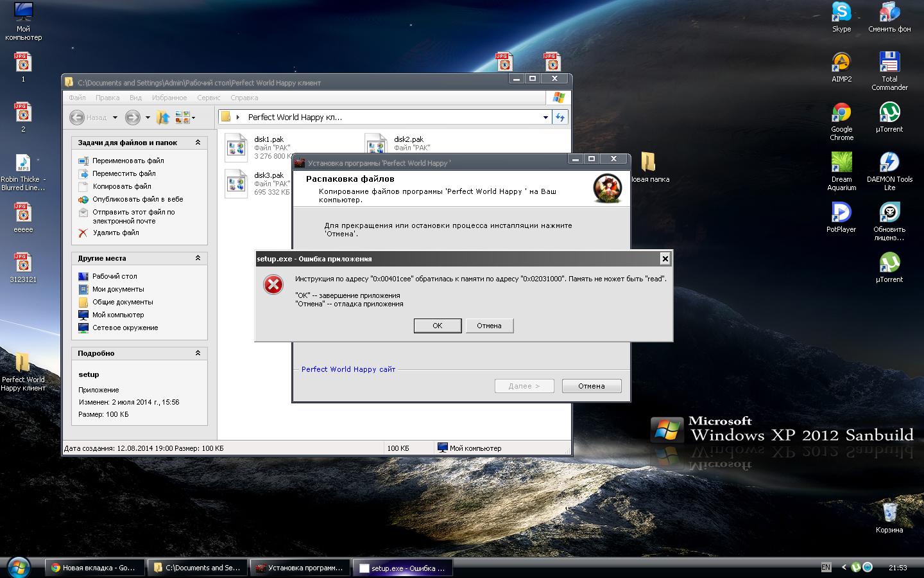The width and height of the screenshot is (924, 578).
Task: Open Google Chrome desktop shortcut
Action: coord(841,113)
